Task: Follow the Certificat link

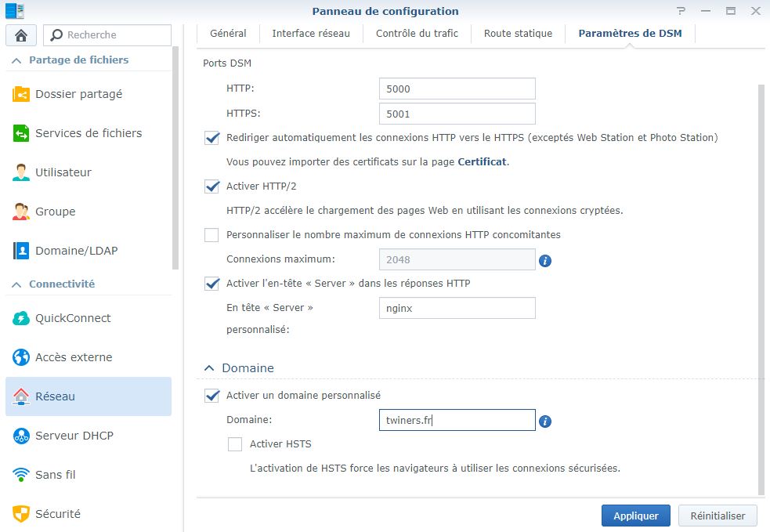Action: [482, 162]
